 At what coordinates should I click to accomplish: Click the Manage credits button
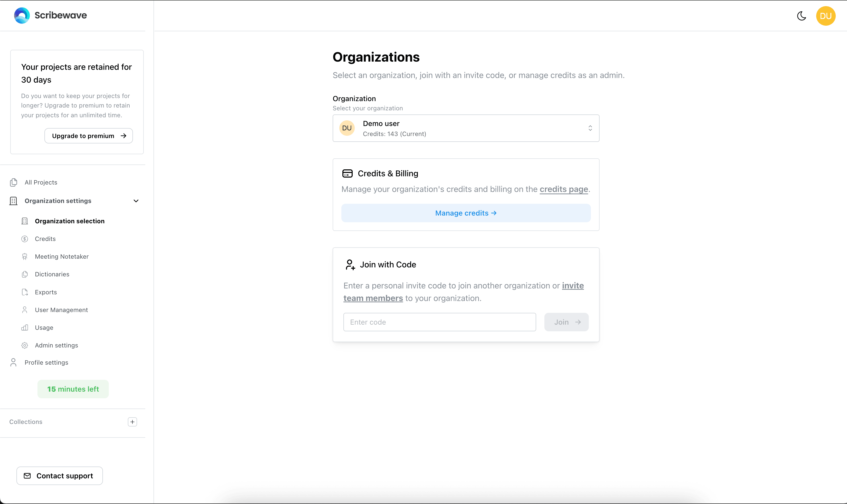(465, 213)
